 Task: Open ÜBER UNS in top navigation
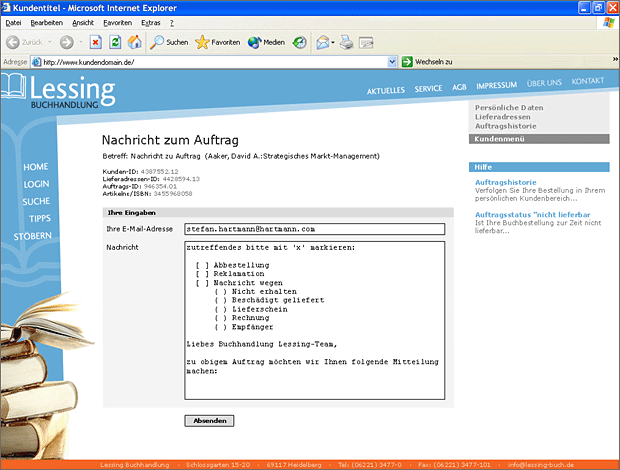pos(544,83)
